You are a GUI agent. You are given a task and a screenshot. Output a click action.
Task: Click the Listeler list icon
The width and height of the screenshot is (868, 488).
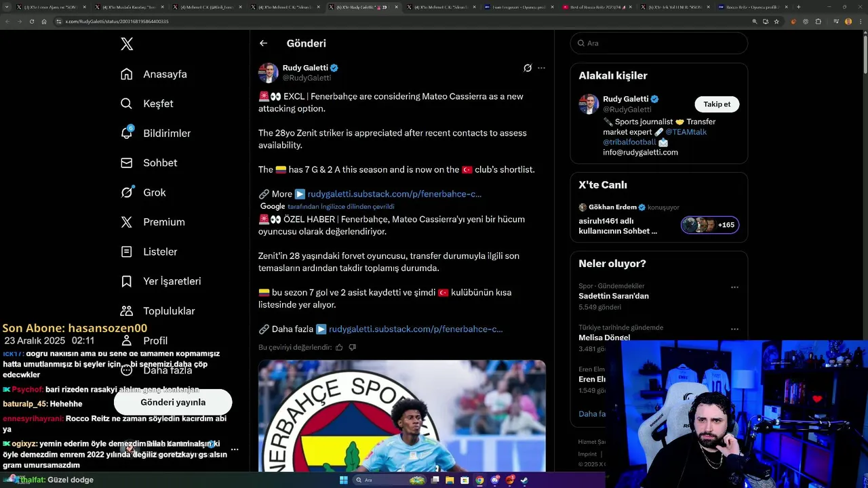[x=127, y=251]
